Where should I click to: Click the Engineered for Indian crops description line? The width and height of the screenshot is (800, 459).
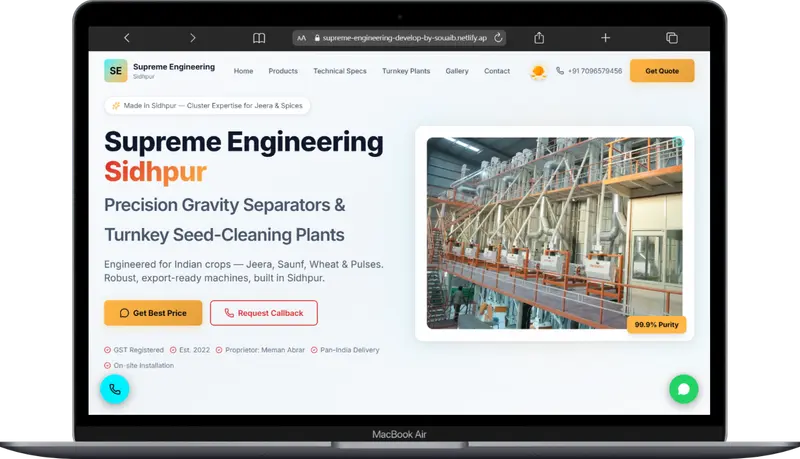pos(244,264)
